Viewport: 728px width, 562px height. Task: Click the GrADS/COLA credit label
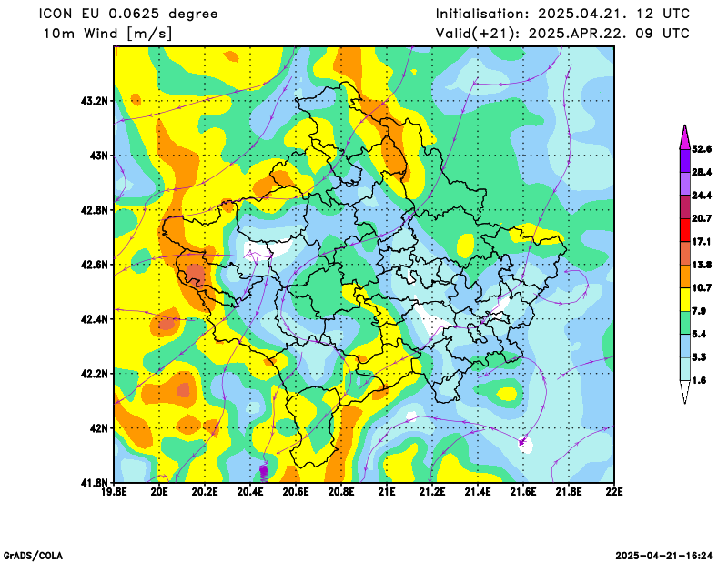(33, 556)
